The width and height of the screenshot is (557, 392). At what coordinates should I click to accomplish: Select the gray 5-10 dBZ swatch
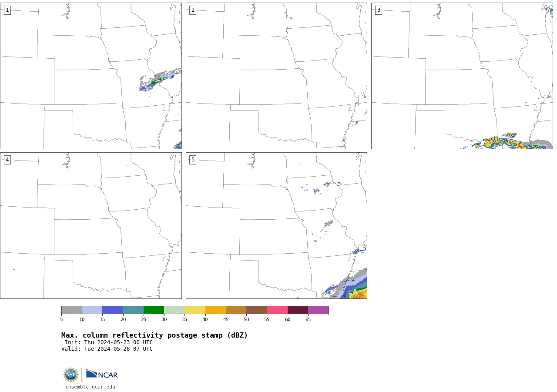coord(71,310)
